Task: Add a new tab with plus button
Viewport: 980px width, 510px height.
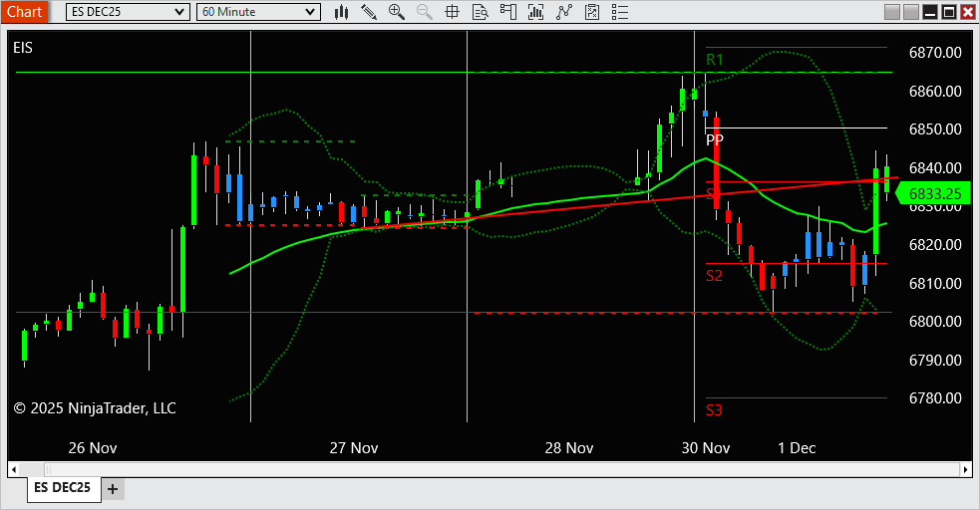Action: click(x=113, y=489)
